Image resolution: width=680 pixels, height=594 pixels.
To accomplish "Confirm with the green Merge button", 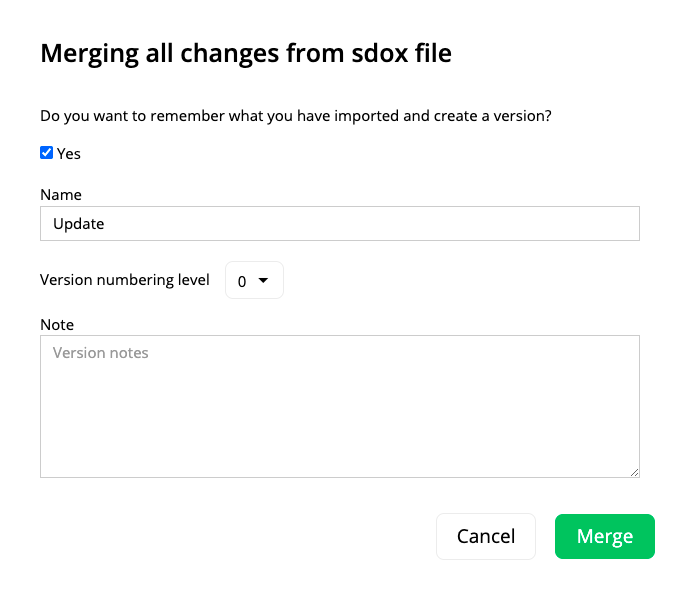I will pos(605,536).
